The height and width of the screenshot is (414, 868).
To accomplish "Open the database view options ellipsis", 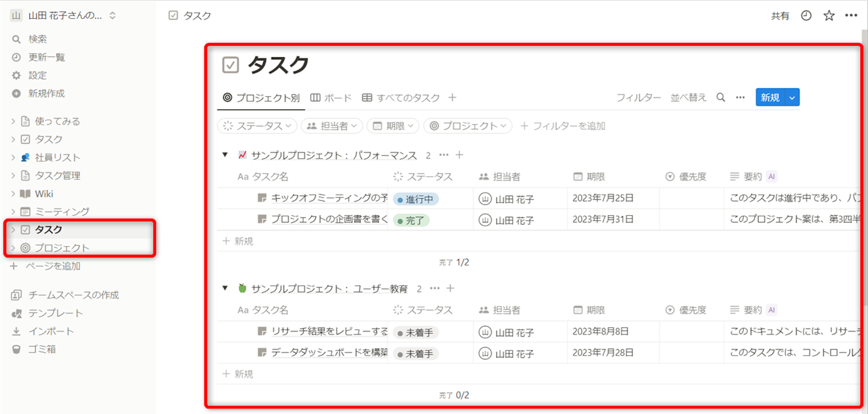I will (x=740, y=97).
